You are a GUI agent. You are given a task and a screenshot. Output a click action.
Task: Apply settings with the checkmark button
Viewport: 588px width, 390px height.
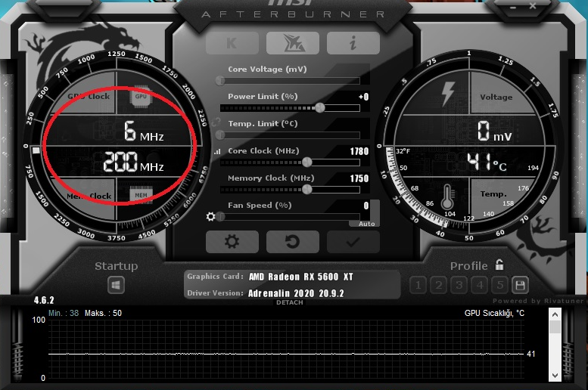coord(353,242)
